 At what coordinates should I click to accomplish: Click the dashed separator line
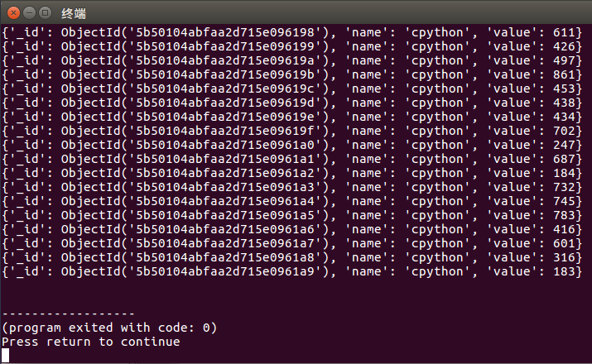tap(69, 314)
